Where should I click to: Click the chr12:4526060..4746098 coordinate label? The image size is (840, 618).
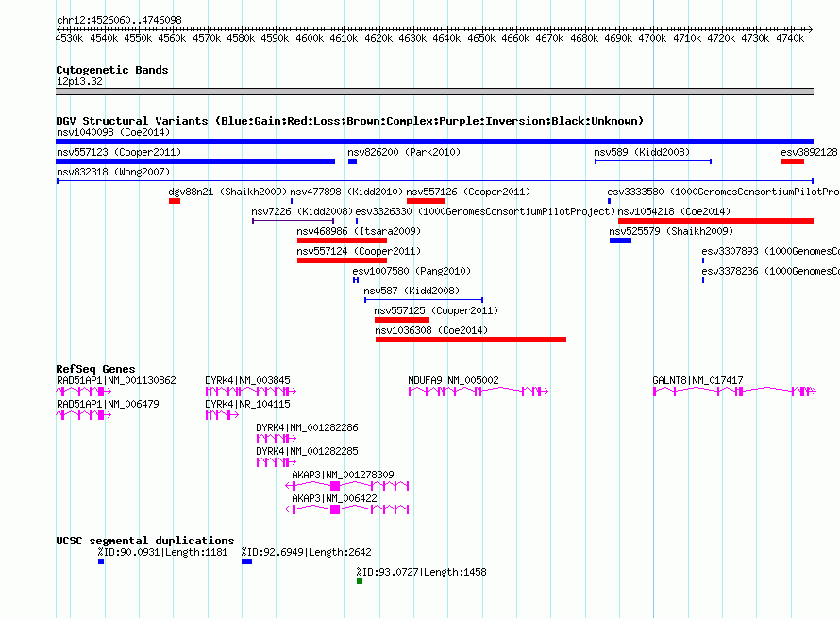119,20
